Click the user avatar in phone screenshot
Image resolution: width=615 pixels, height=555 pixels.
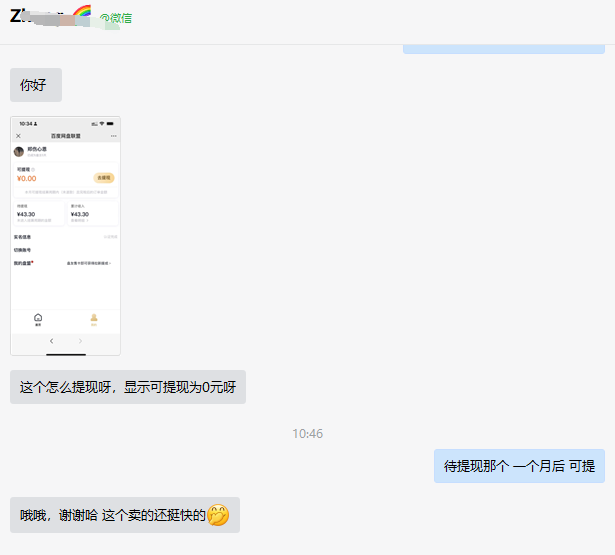[19, 151]
